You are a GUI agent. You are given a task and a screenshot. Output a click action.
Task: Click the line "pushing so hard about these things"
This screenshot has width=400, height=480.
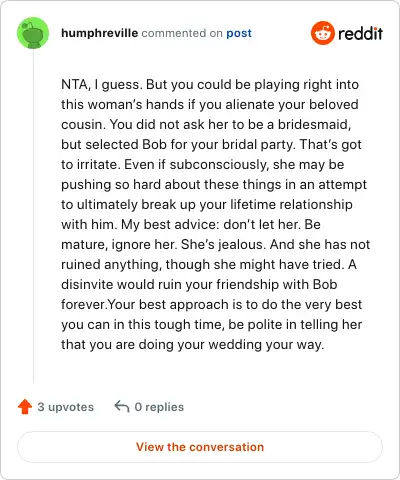[x=214, y=185]
